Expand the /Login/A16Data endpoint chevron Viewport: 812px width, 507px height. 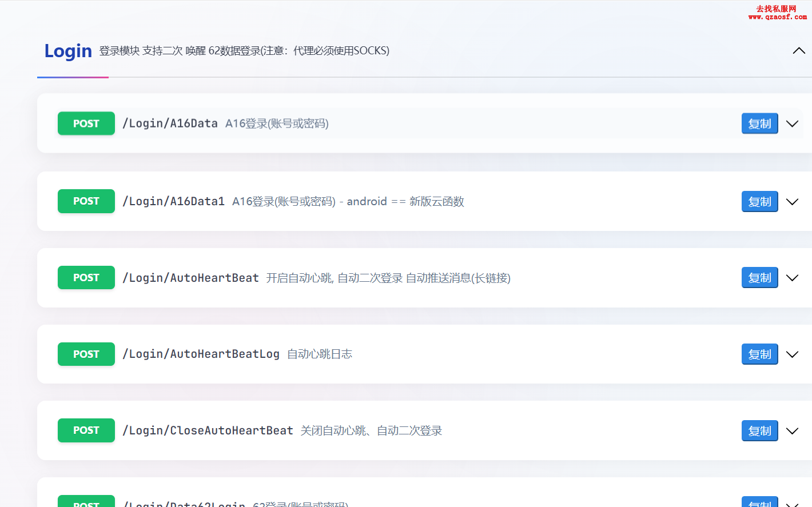coord(792,123)
